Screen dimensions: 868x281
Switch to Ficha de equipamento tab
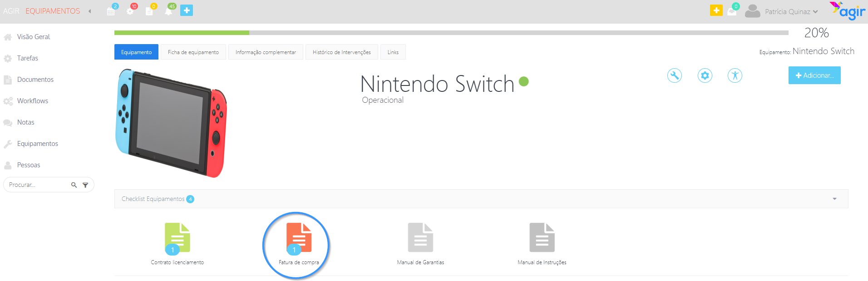pos(193,52)
